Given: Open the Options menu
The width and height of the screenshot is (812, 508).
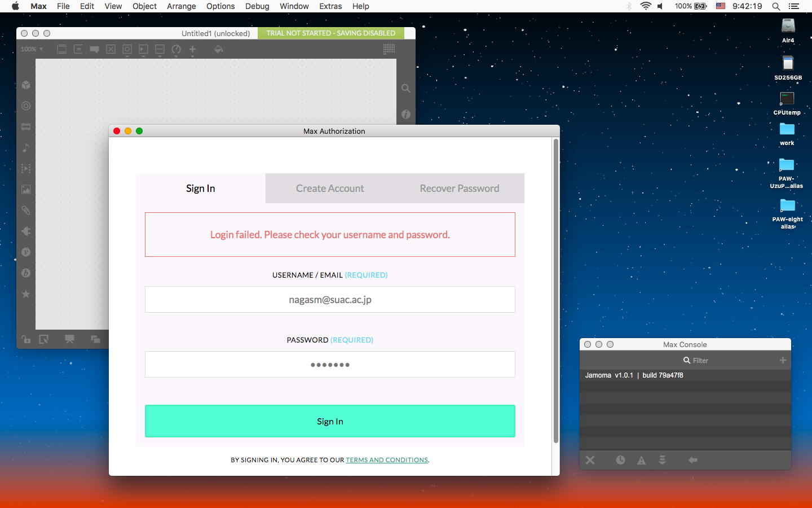Looking at the screenshot, I should [220, 6].
